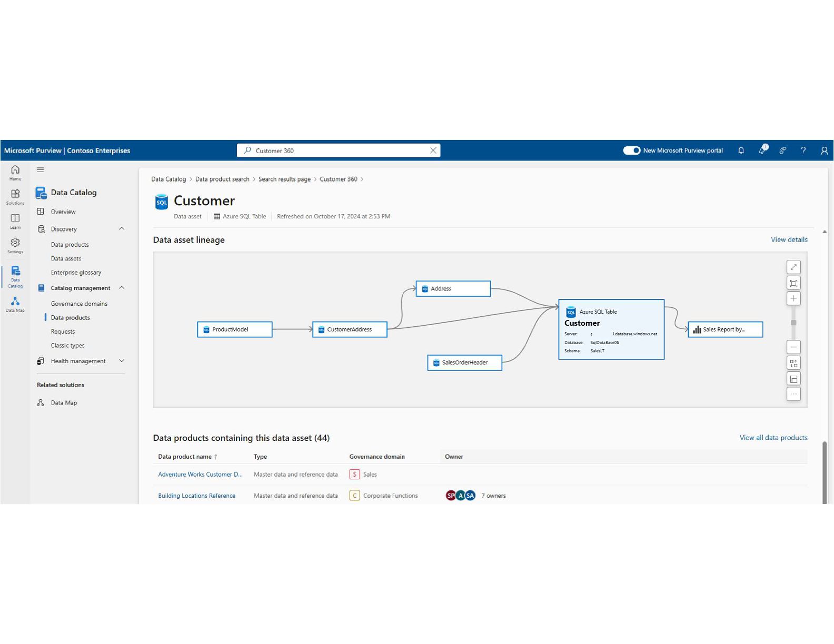
Task: Click the Governance domain column header
Action: pyautogui.click(x=377, y=457)
